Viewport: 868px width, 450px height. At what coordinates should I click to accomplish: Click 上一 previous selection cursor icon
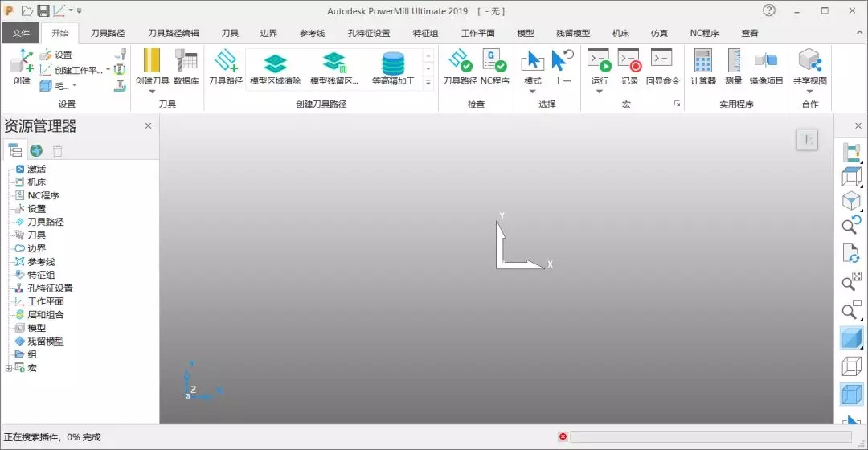coord(563,60)
